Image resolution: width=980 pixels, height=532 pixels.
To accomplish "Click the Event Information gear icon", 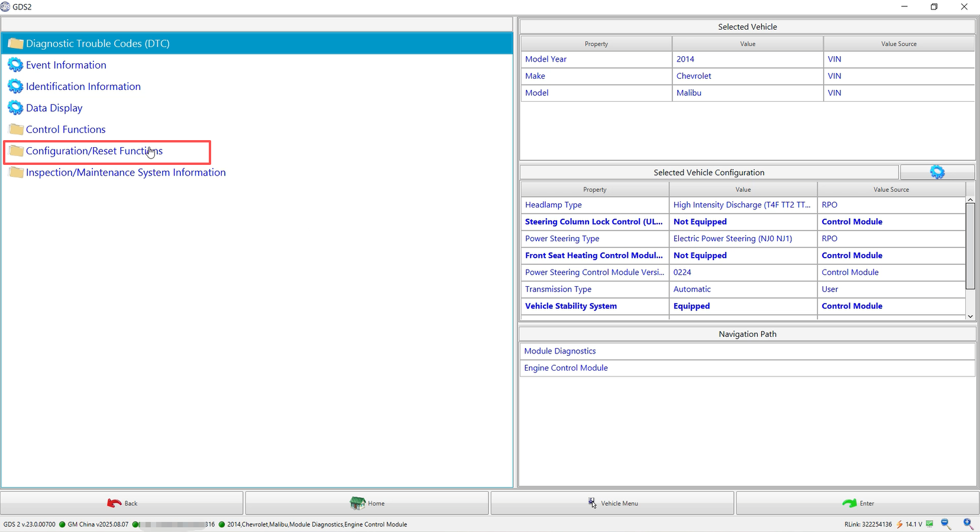I will point(15,65).
